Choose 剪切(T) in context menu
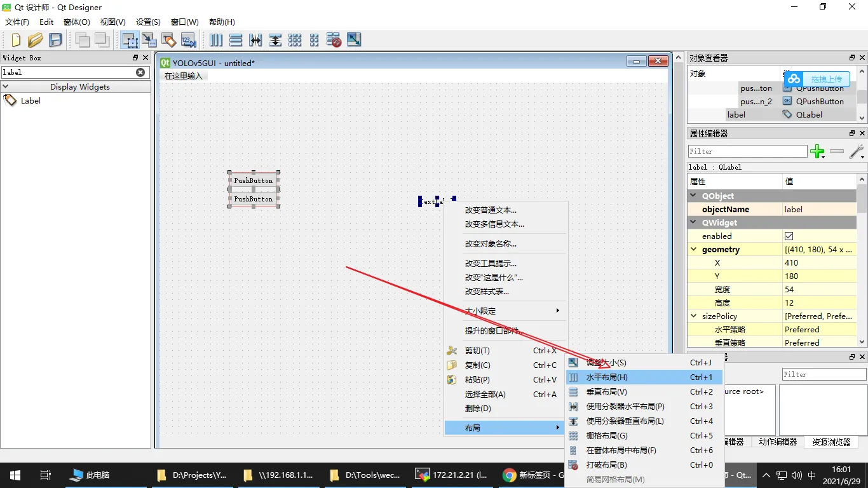868x488 pixels. (505, 350)
